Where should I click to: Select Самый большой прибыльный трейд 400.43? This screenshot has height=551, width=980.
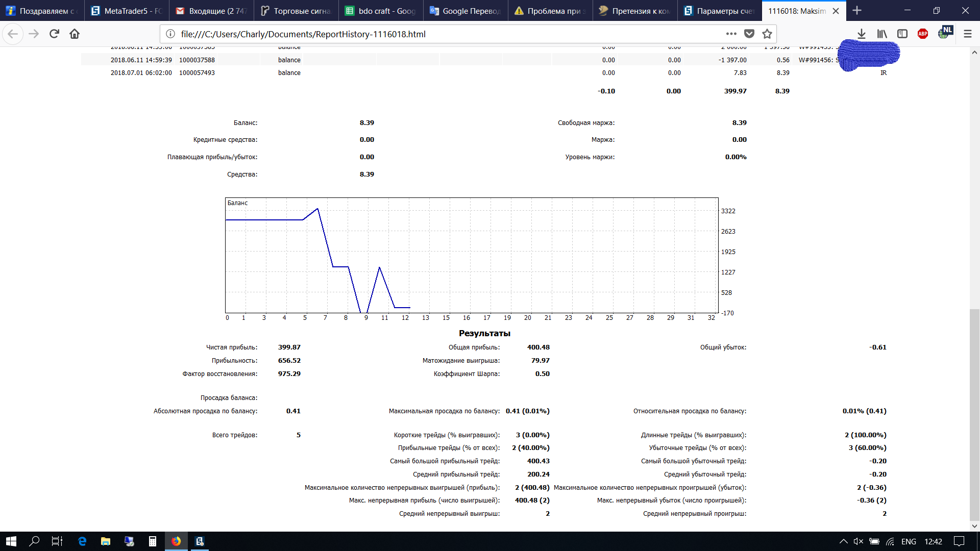coord(538,461)
